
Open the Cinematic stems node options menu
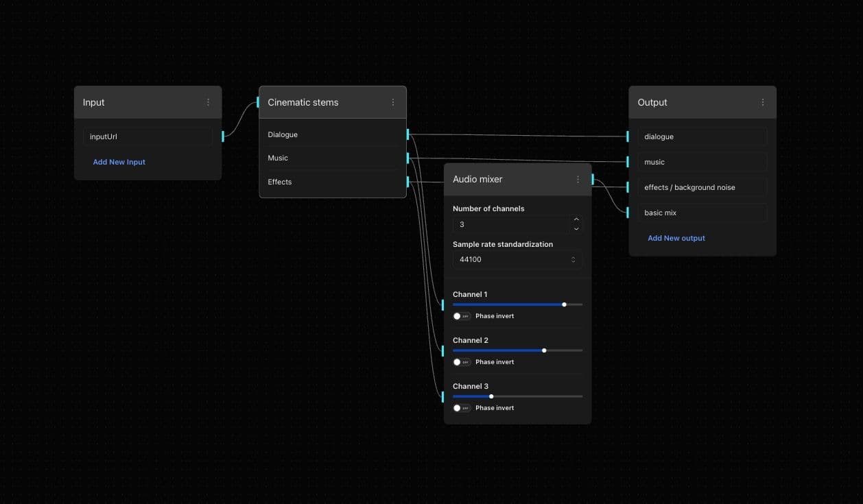coord(393,102)
